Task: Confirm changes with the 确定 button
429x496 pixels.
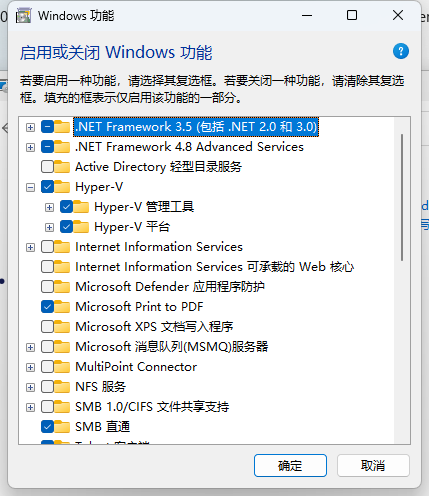Action: 290,465
